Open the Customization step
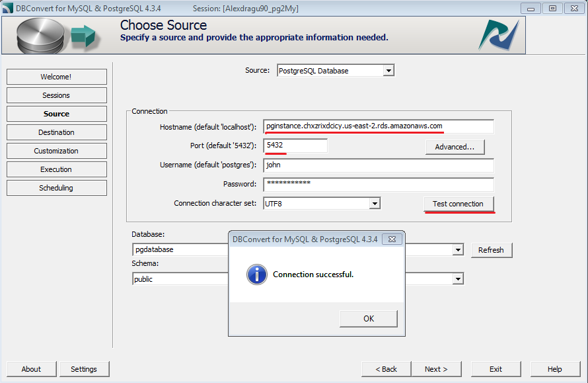This screenshot has height=383, width=588. click(x=57, y=151)
